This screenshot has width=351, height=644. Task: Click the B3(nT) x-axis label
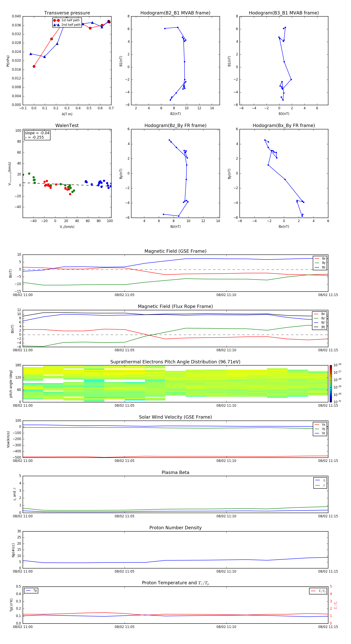284,114
